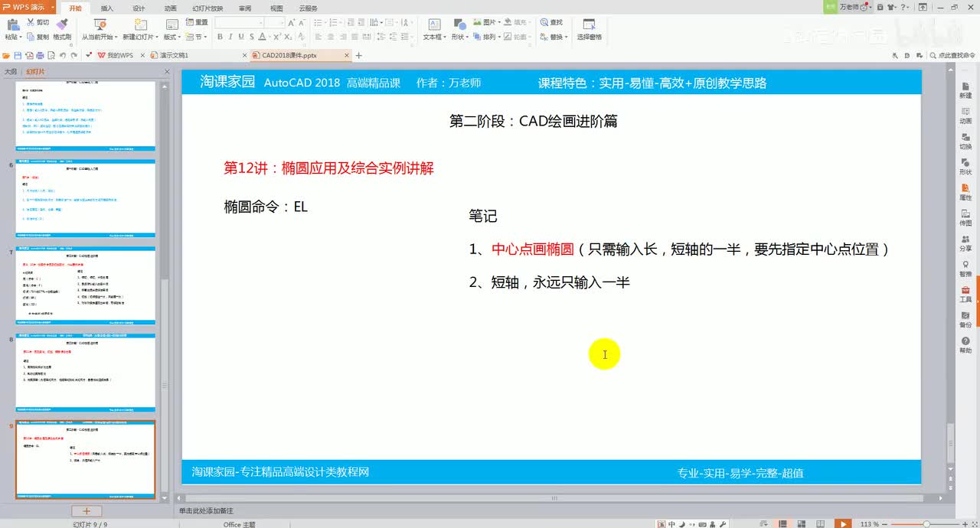
Task: Click the Reset (重置) slide button
Action: (196, 23)
